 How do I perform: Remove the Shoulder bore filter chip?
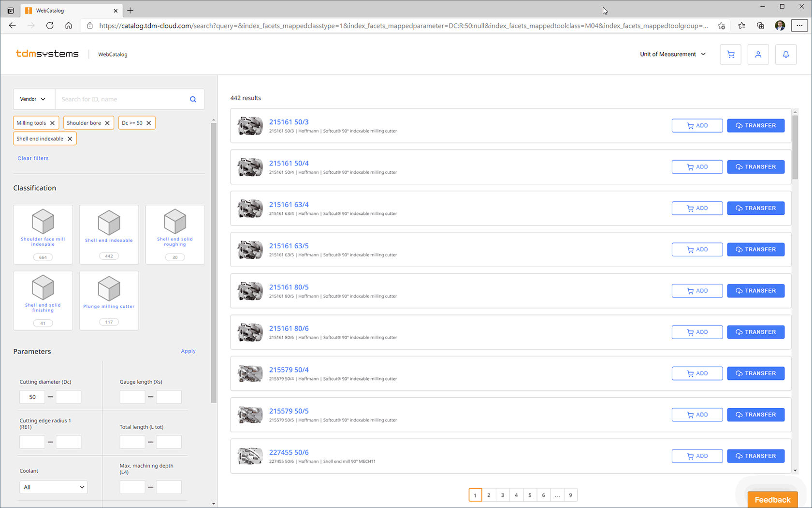click(107, 123)
